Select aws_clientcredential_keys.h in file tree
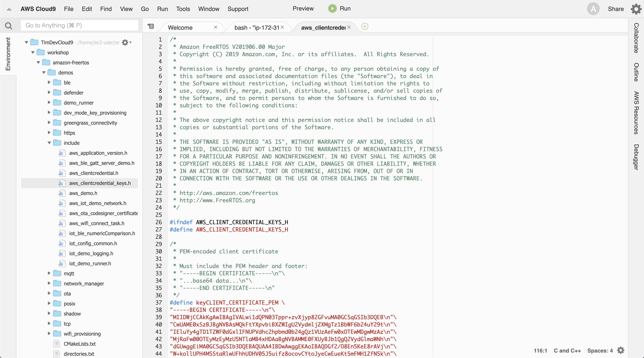This screenshot has height=358, width=644. [79, 183]
